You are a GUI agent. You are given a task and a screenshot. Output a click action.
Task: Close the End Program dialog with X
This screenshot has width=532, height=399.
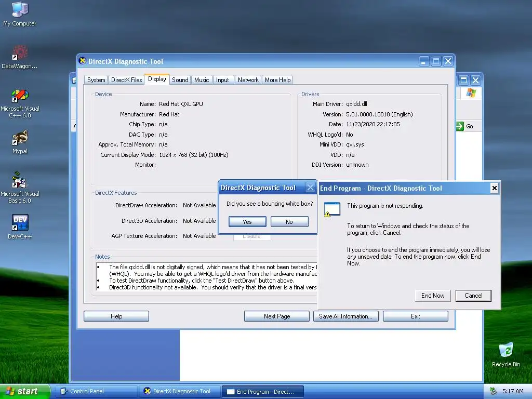[495, 188]
